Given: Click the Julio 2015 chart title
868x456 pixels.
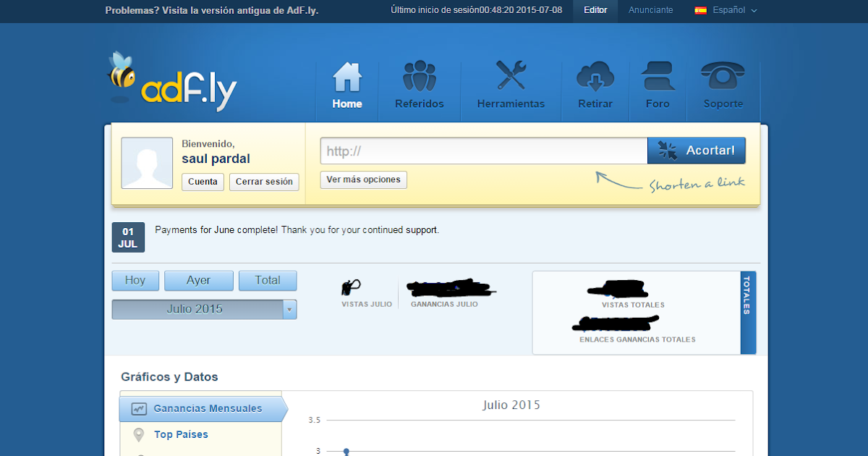Looking at the screenshot, I should tap(511, 405).
